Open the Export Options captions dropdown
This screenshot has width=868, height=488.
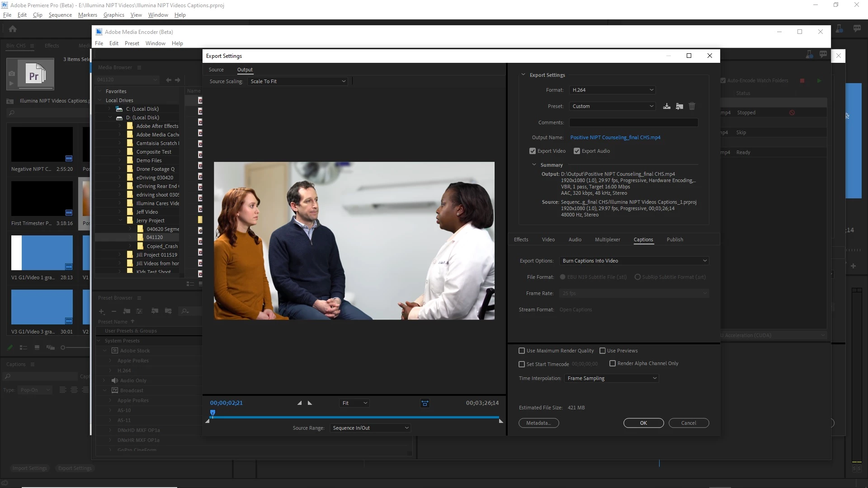[x=634, y=261]
